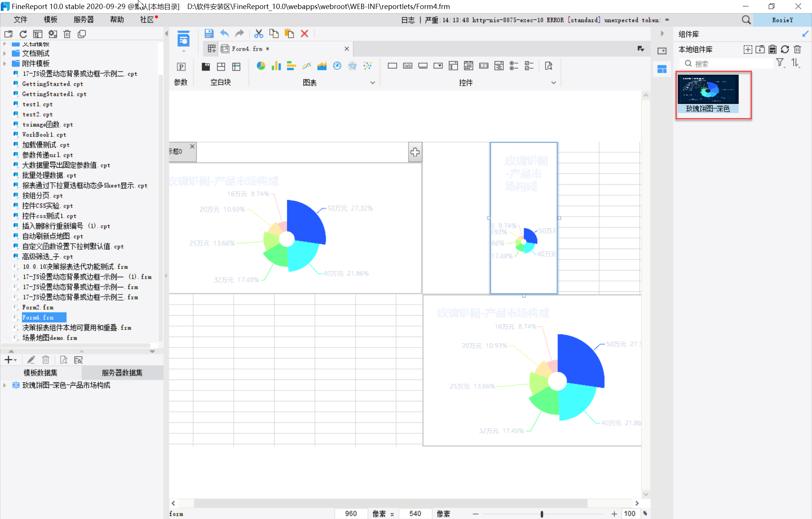Expand the 控件 widget category dropdown
Image resolution: width=812 pixels, height=519 pixels.
point(554,83)
